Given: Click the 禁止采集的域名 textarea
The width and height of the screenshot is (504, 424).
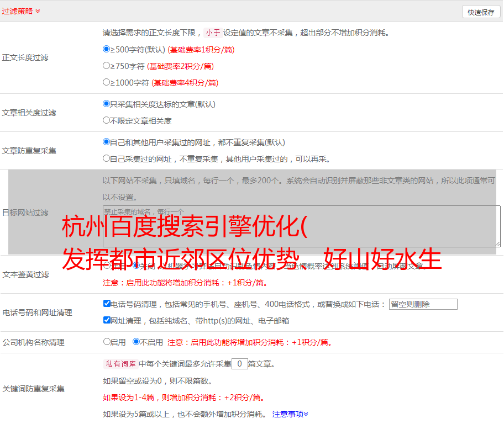Looking at the screenshot, I should (x=302, y=226).
